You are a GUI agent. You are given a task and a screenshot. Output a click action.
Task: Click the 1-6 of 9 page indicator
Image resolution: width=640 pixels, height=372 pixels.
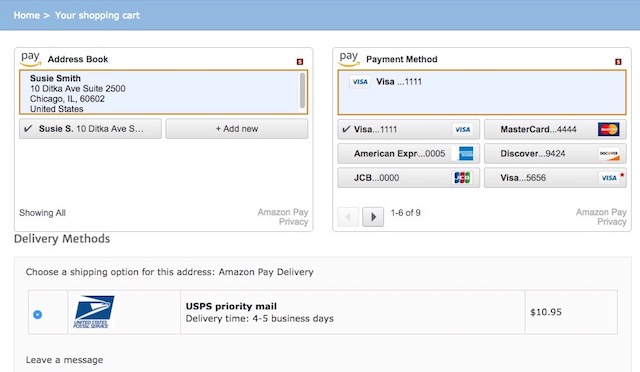(x=405, y=213)
